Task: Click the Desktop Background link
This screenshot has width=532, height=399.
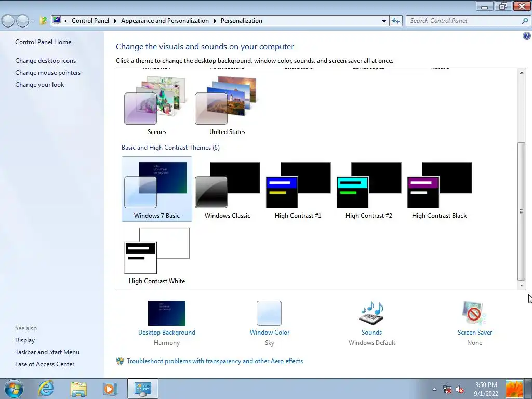Action: 167,332
